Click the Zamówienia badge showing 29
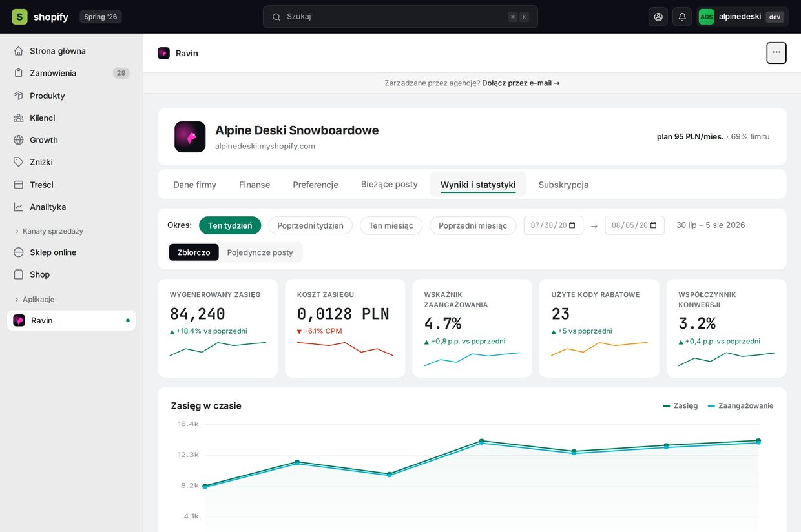The width and height of the screenshot is (801, 532). [x=121, y=73]
